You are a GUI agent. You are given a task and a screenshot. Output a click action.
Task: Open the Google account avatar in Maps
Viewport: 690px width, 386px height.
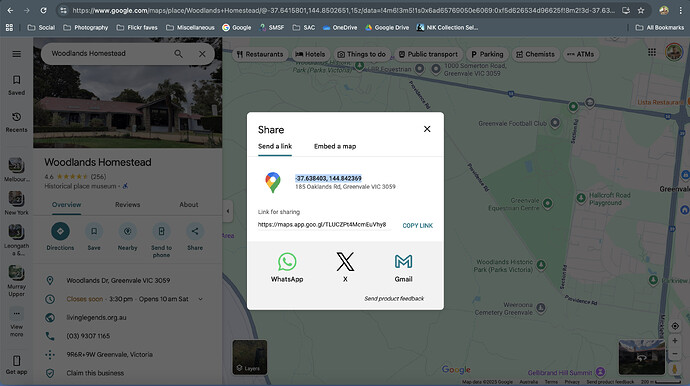point(674,52)
